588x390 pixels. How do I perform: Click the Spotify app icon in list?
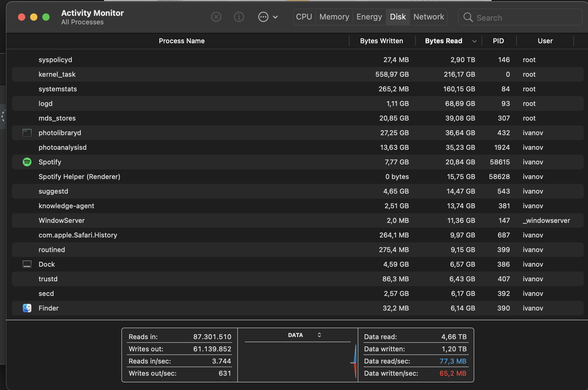pyautogui.click(x=27, y=162)
